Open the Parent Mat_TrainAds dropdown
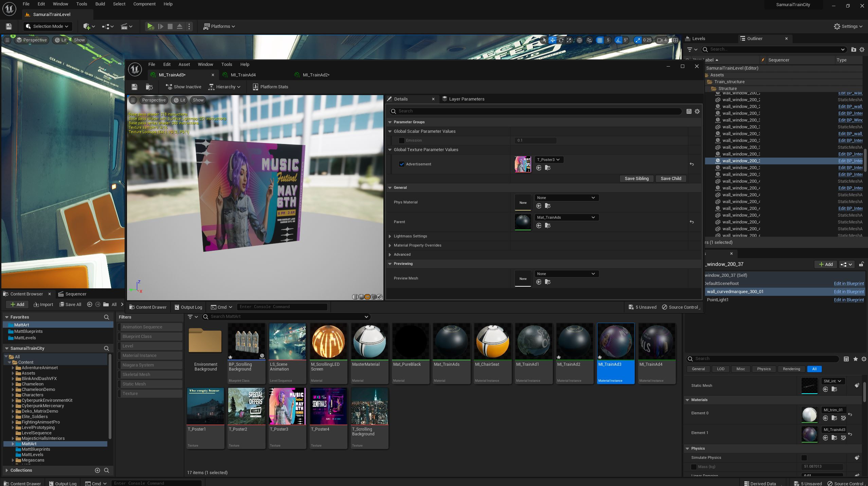The width and height of the screenshot is (868, 486). (x=566, y=217)
